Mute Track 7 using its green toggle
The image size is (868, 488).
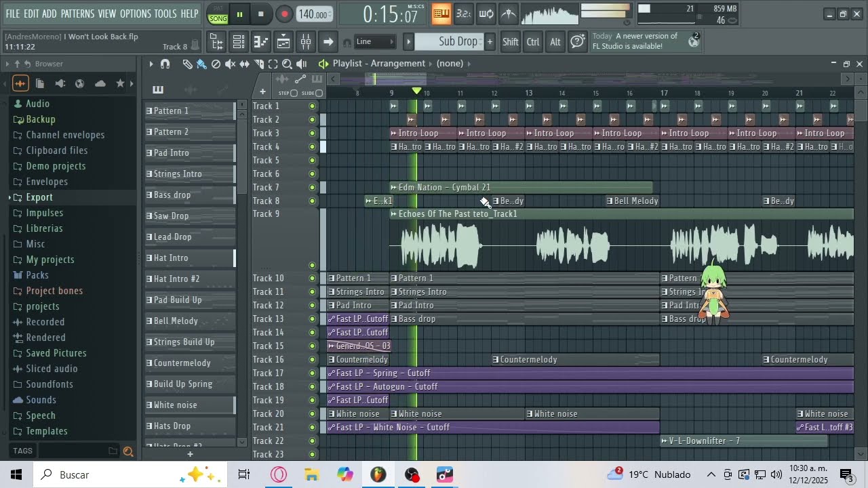(x=312, y=187)
